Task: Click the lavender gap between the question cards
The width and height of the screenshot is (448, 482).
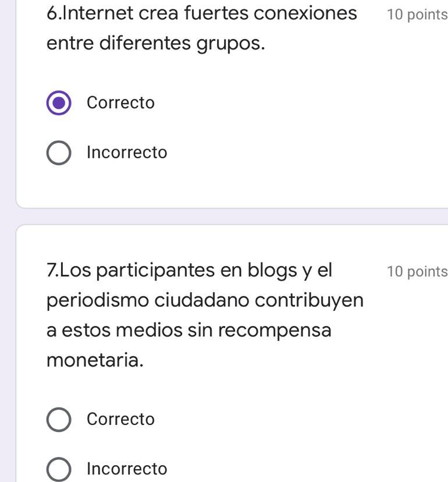Action: tap(232, 217)
